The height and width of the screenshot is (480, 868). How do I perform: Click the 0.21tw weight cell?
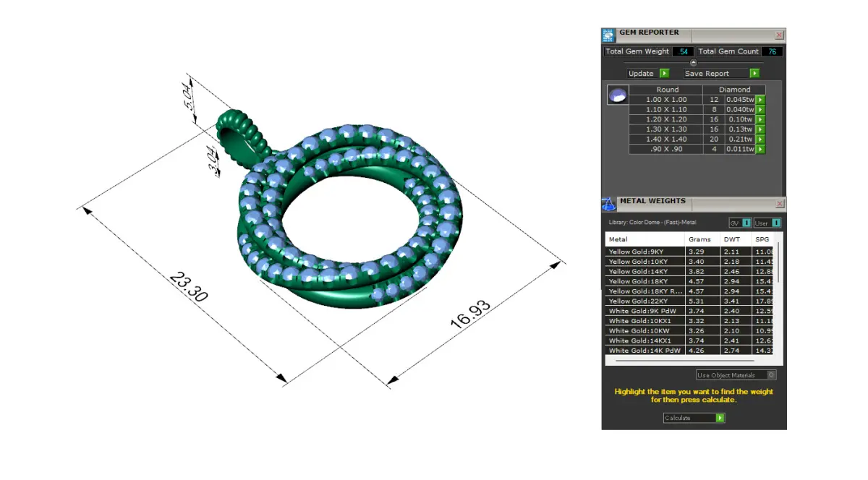tap(741, 140)
